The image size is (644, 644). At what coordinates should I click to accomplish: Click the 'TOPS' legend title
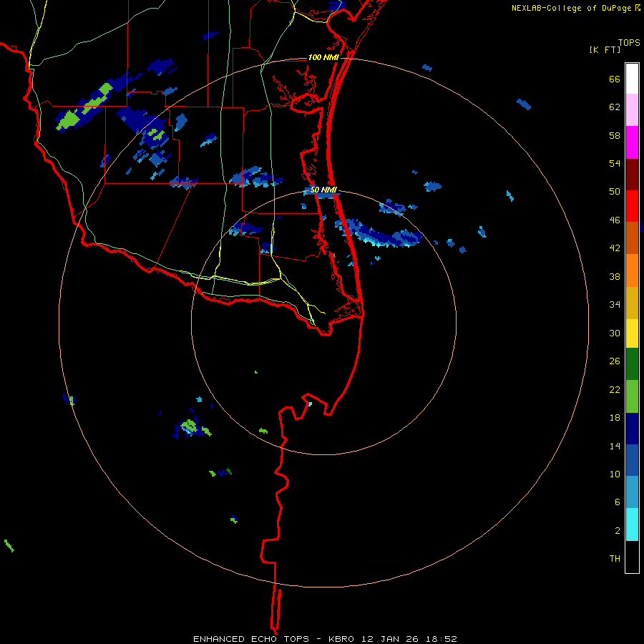629,42
